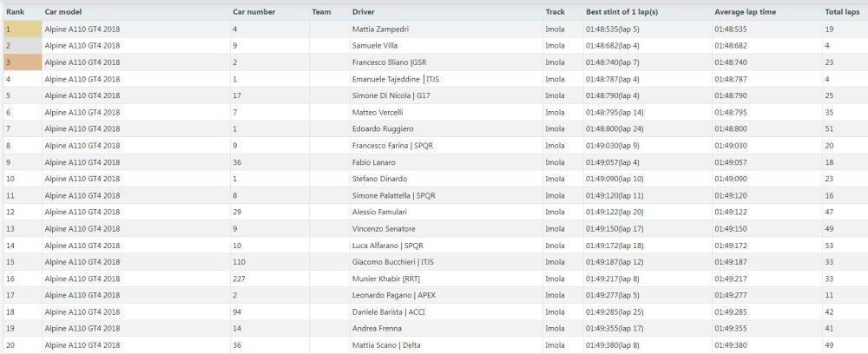
Task: Click the Average lap time header
Action: click(x=766, y=11)
